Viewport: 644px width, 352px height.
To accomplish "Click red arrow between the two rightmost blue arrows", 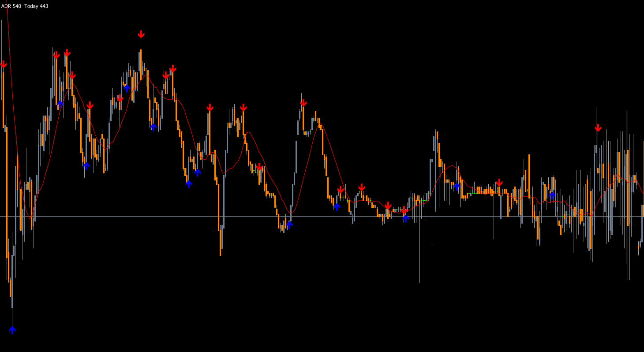I will [499, 183].
